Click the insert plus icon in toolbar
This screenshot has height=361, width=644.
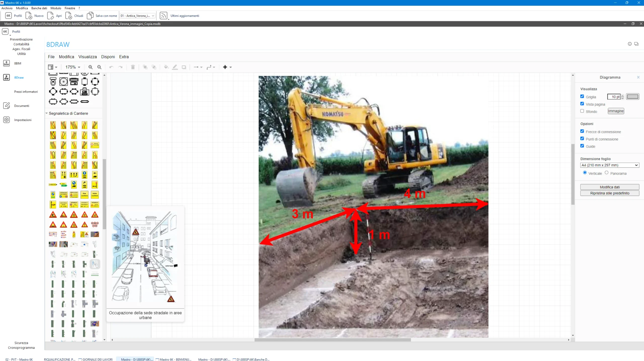click(225, 67)
